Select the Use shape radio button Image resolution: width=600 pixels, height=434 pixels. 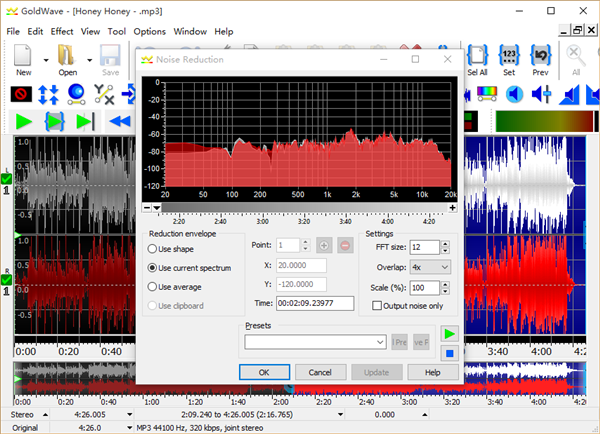(x=153, y=248)
